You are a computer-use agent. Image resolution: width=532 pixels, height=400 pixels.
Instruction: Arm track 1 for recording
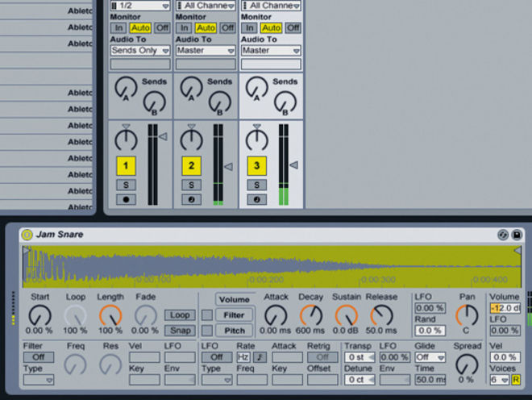coord(126,200)
